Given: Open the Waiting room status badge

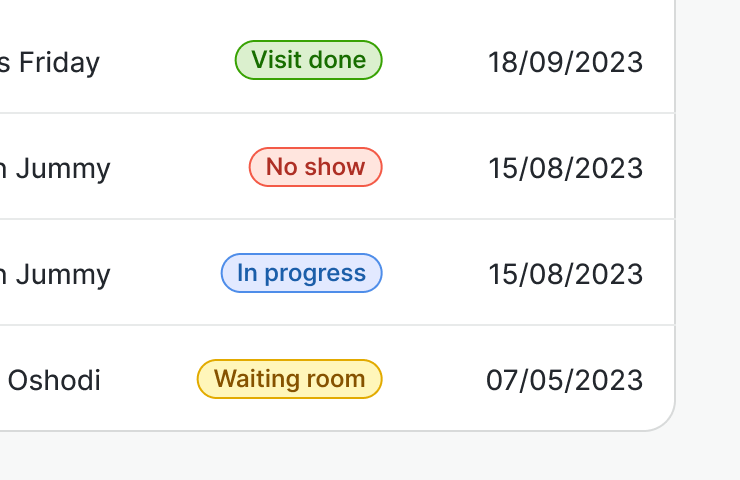Looking at the screenshot, I should pyautogui.click(x=289, y=379).
